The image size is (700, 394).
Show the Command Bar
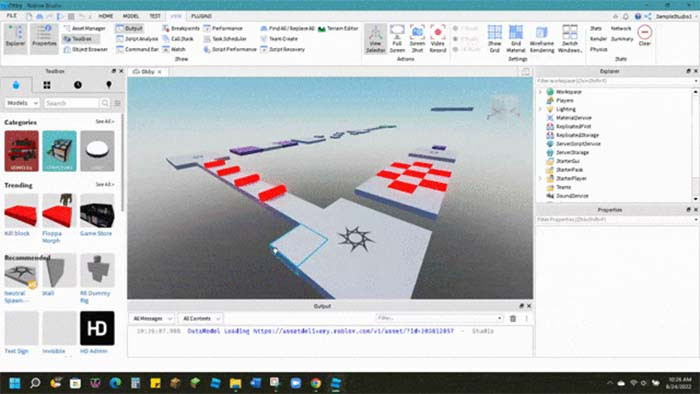tap(137, 50)
